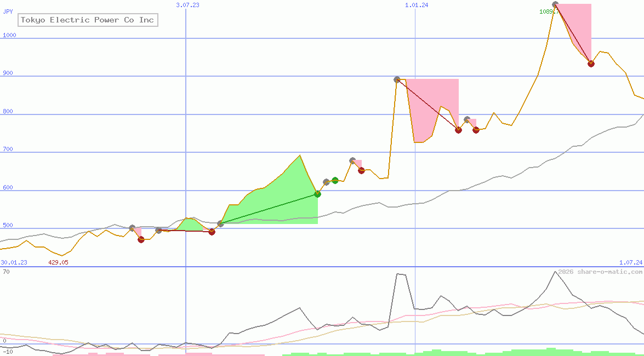Click the JPY currency label
The image size is (644, 356).
8,11
